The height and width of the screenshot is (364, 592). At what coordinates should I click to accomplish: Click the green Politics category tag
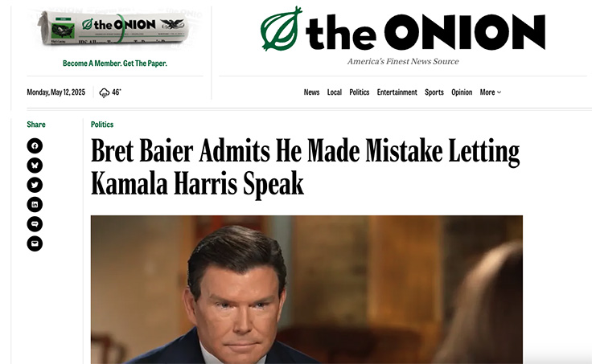point(102,125)
